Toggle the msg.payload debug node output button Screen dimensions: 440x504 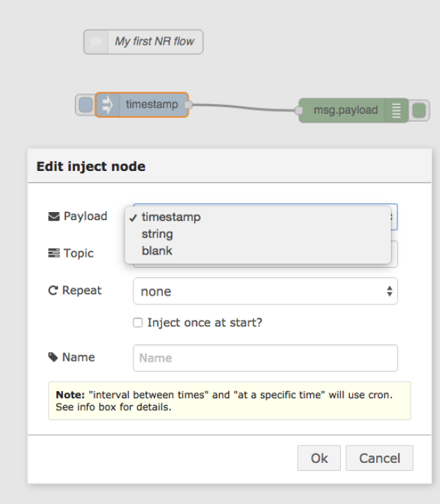419,111
